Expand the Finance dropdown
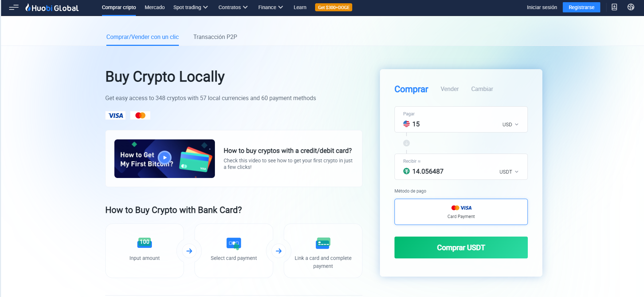 [271, 7]
